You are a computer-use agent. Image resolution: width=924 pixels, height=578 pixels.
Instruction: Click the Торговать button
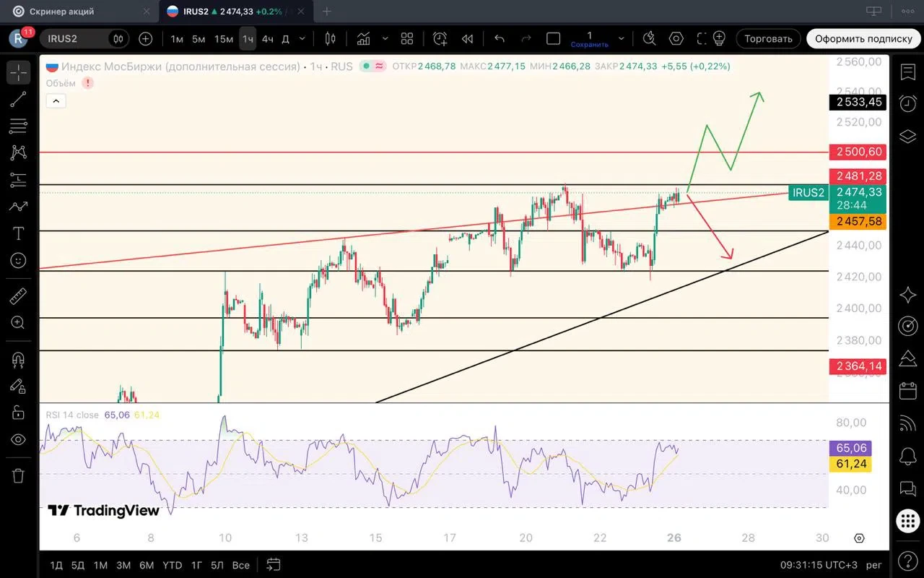pos(768,38)
